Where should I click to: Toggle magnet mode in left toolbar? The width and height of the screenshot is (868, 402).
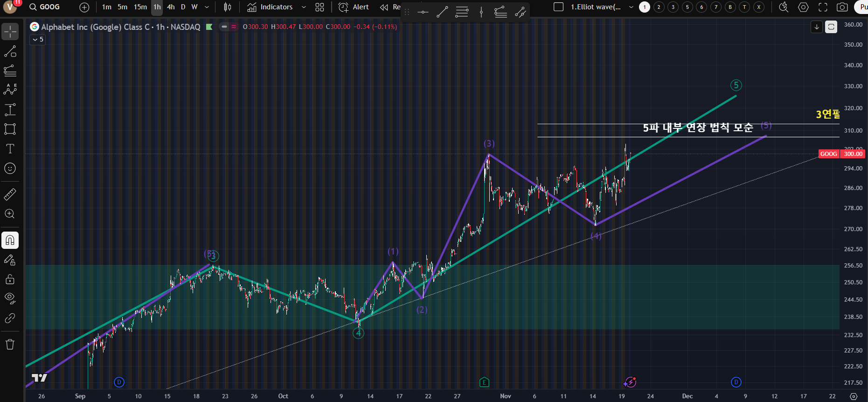(10, 240)
